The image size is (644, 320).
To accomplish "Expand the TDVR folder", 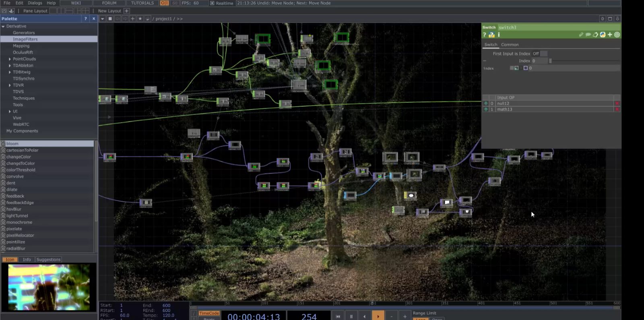I will point(10,85).
